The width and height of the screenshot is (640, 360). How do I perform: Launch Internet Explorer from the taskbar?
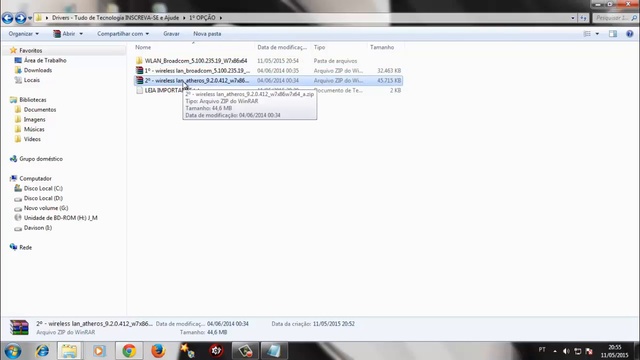tap(42, 351)
